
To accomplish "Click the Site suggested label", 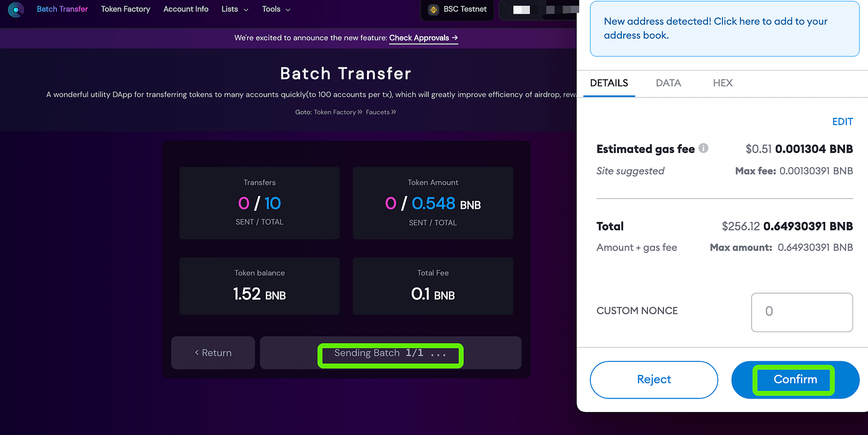I will [630, 171].
